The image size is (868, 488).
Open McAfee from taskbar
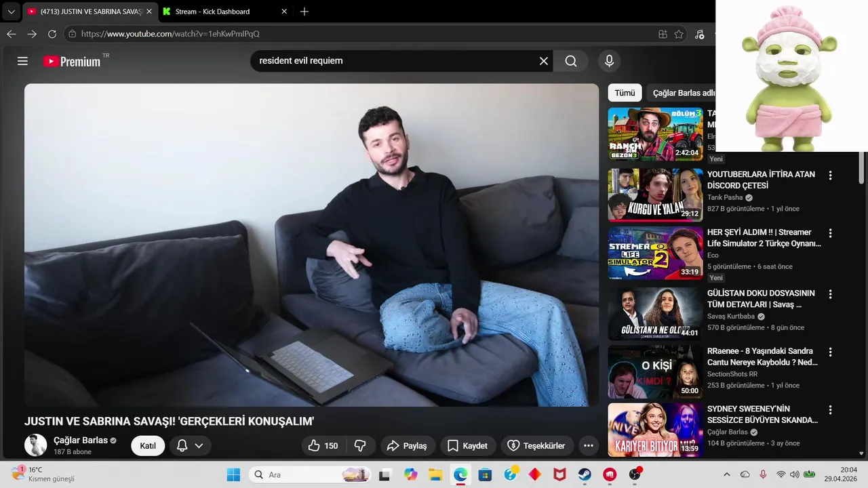pos(560,474)
